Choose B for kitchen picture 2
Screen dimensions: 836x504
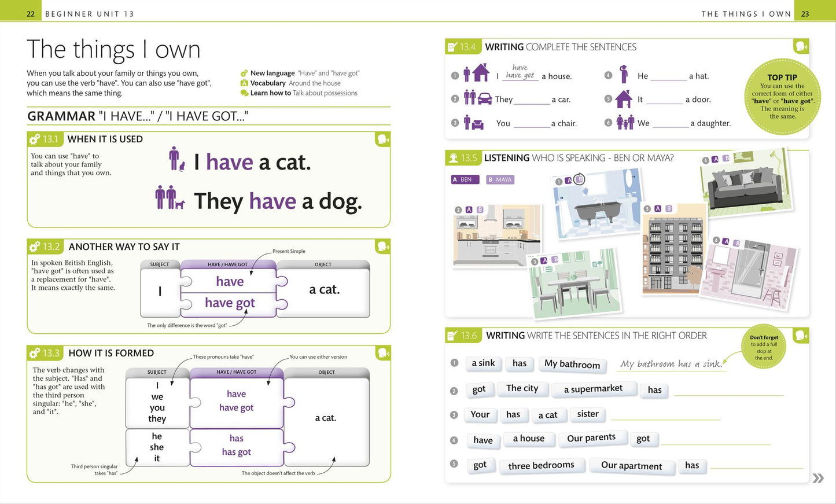click(480, 209)
